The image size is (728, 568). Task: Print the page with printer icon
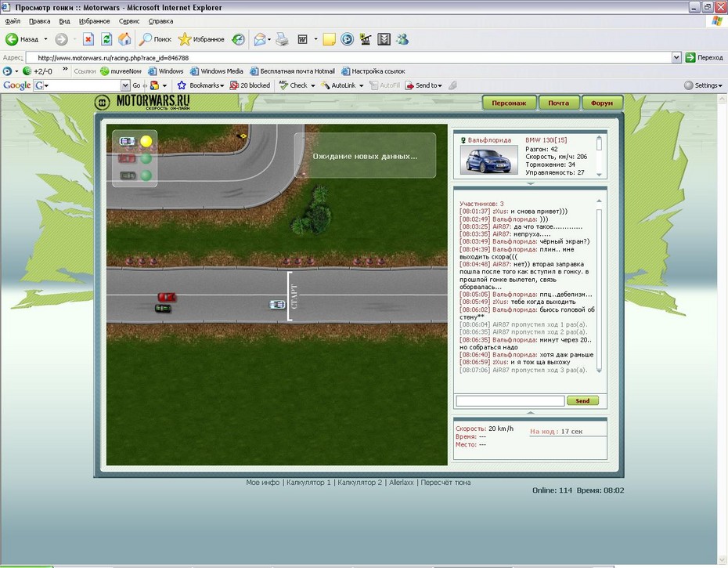coord(282,39)
